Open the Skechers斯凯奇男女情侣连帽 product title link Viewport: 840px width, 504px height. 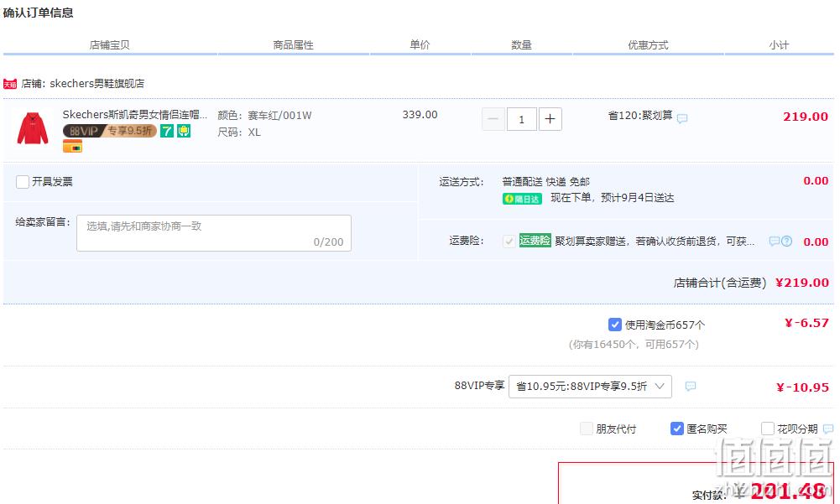(x=135, y=115)
